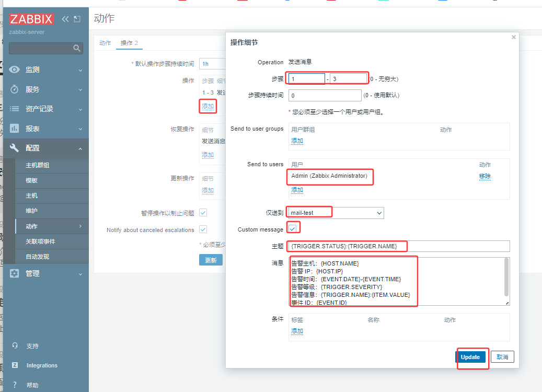Open 主机群组 in the sidebar
This screenshot has height=392, width=542.
(37, 165)
